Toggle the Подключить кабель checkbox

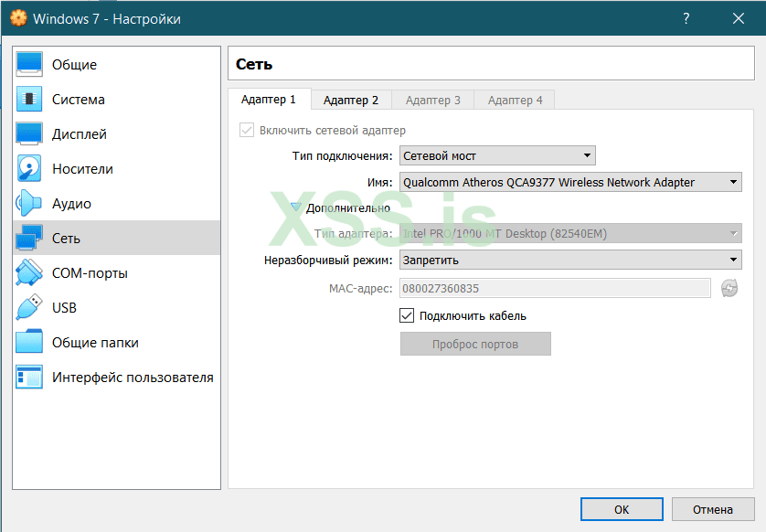(408, 316)
